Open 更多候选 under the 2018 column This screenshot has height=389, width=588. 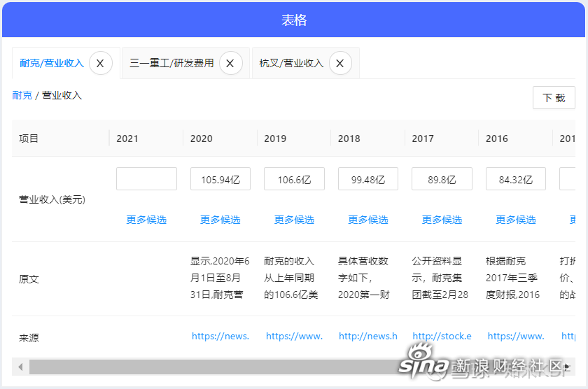pyautogui.click(x=368, y=220)
